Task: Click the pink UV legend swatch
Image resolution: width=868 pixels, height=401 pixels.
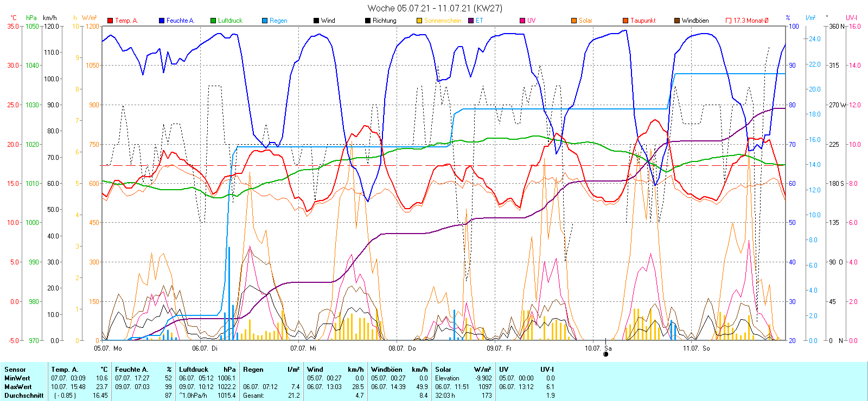Action: click(522, 21)
